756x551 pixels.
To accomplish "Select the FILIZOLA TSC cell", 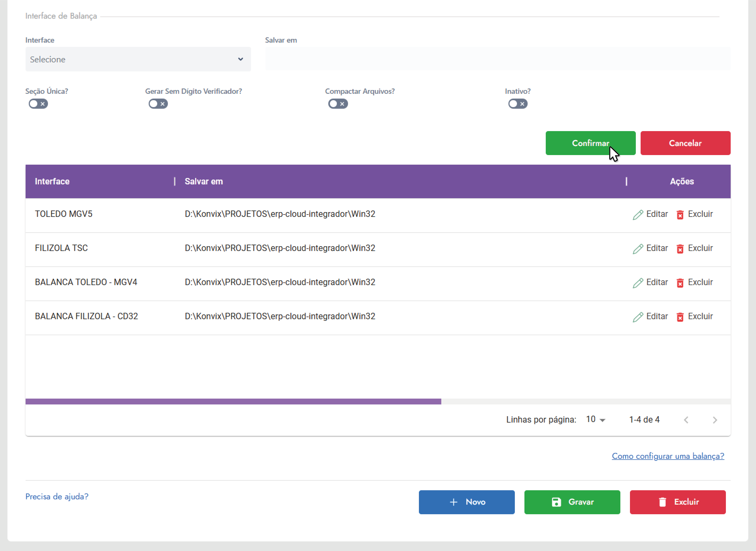I will coord(61,248).
